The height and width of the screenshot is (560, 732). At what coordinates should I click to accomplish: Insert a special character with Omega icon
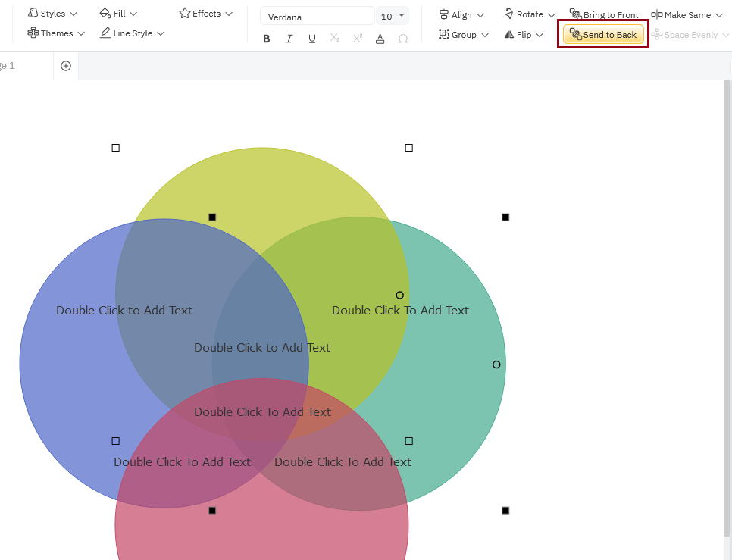403,39
